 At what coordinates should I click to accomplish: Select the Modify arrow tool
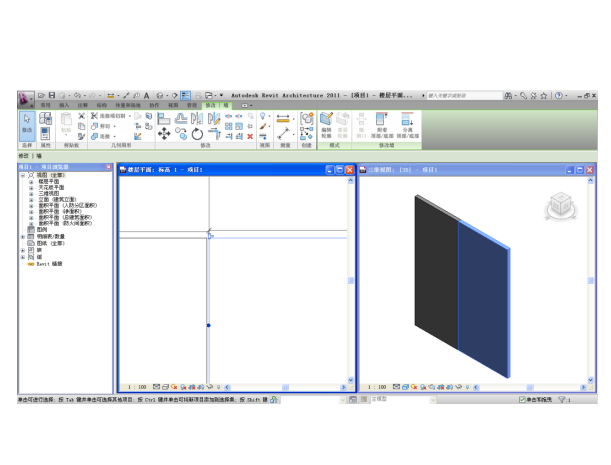click(x=27, y=122)
